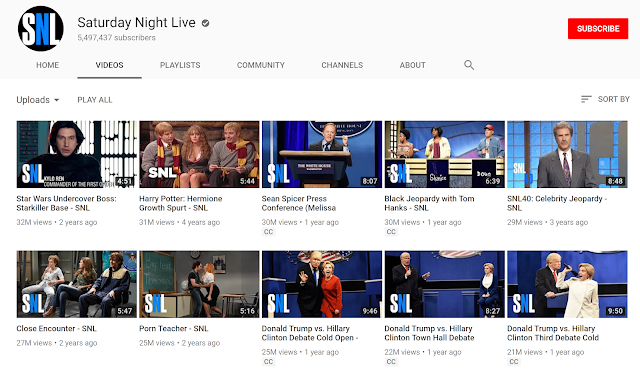Click the Celebrity Jeopardy thumbnail
640x371 pixels.
point(567,154)
